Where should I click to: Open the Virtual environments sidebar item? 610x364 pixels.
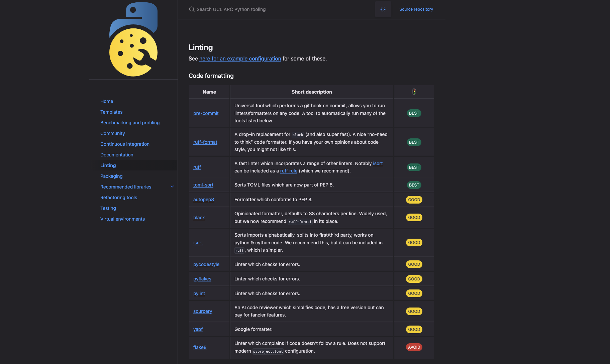coord(122,219)
